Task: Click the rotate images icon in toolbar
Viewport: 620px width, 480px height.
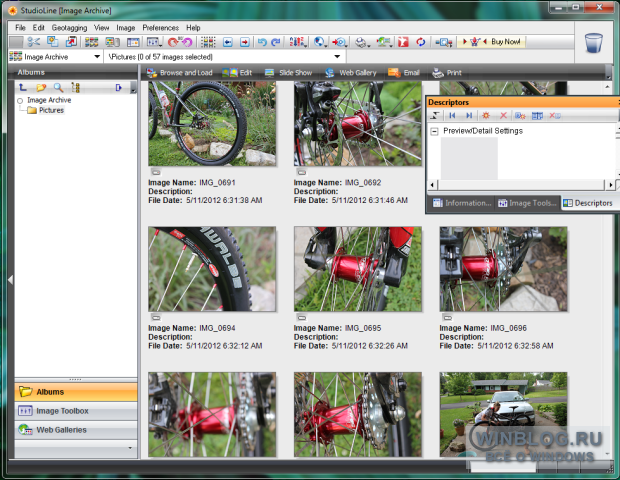Action: 180,42
